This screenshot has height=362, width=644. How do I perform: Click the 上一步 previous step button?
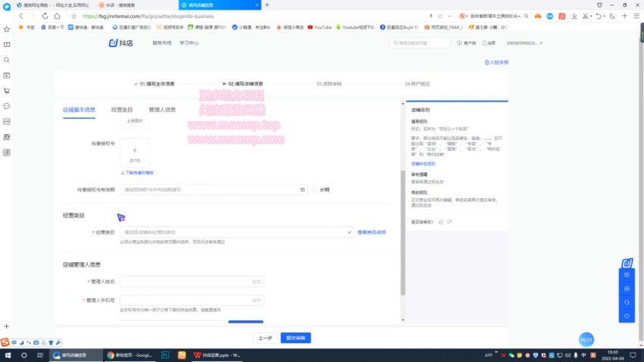click(264, 338)
